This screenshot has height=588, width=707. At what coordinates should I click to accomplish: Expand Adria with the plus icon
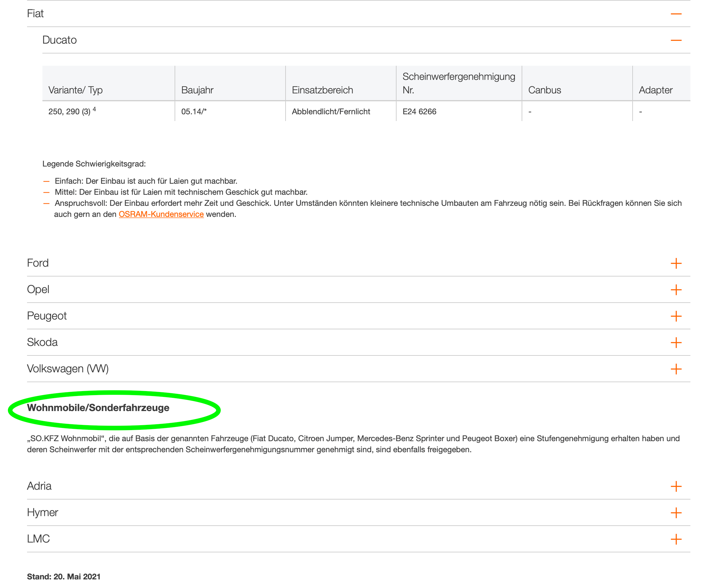coord(676,486)
